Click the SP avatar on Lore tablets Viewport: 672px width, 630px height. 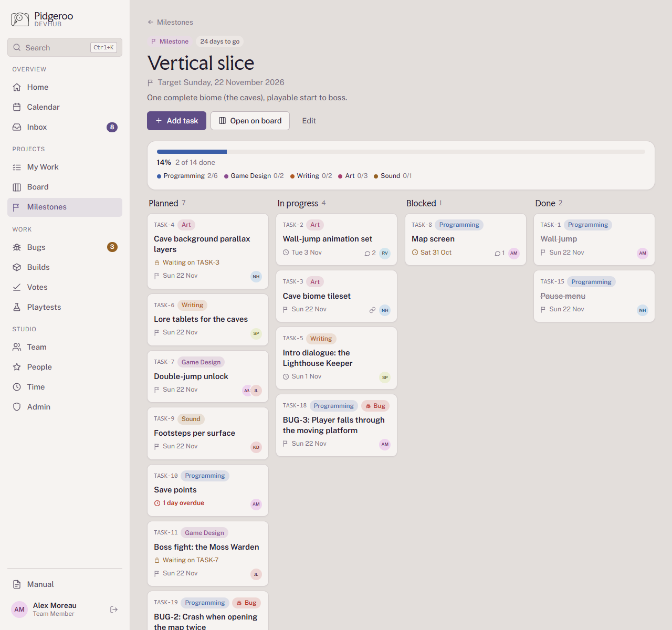click(256, 333)
